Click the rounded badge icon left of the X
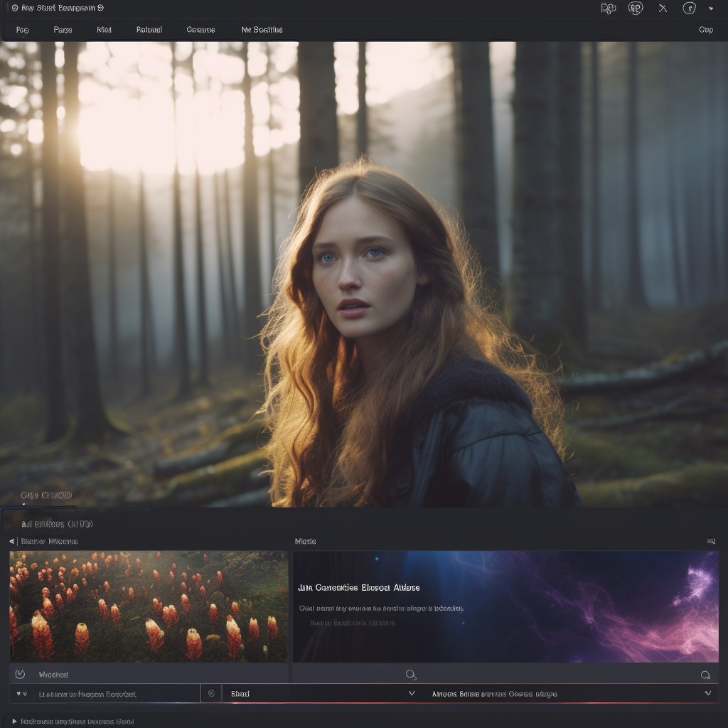Viewport: 728px width, 728px height. 636,9
